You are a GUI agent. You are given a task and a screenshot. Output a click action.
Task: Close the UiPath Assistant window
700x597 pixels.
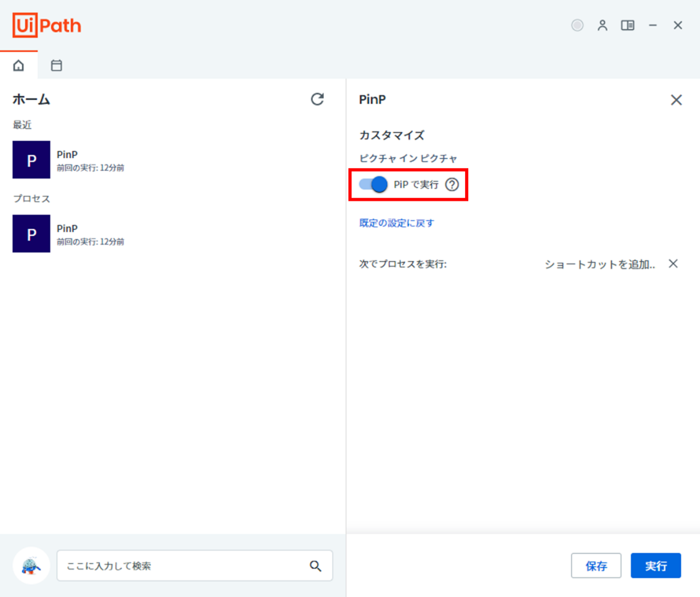click(678, 25)
